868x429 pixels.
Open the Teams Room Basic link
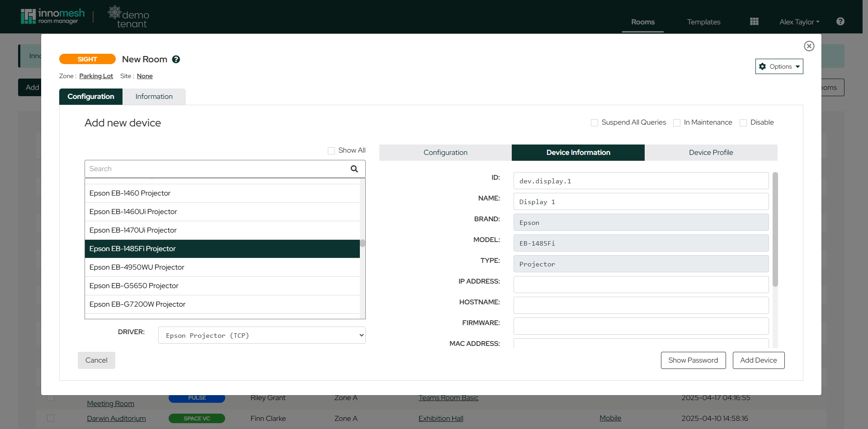448,398
